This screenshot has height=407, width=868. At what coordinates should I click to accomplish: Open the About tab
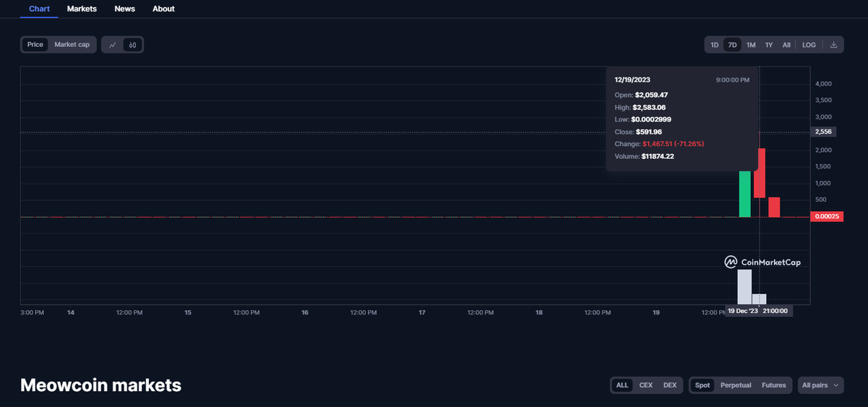(163, 9)
